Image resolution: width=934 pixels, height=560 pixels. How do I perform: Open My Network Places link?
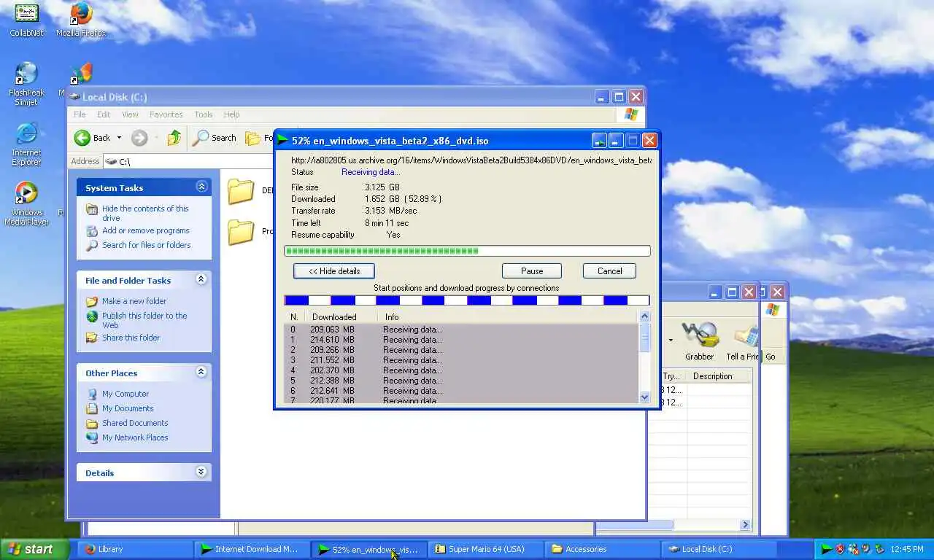click(x=135, y=437)
